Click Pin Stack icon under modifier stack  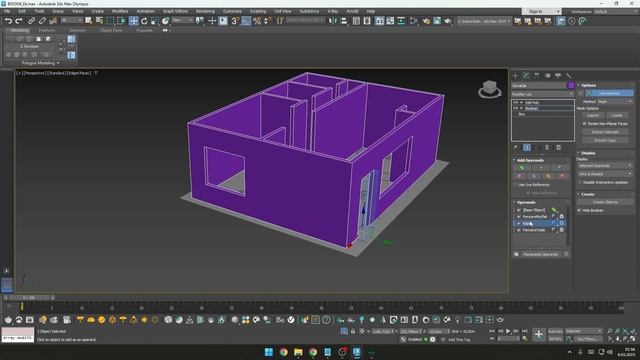(516, 147)
